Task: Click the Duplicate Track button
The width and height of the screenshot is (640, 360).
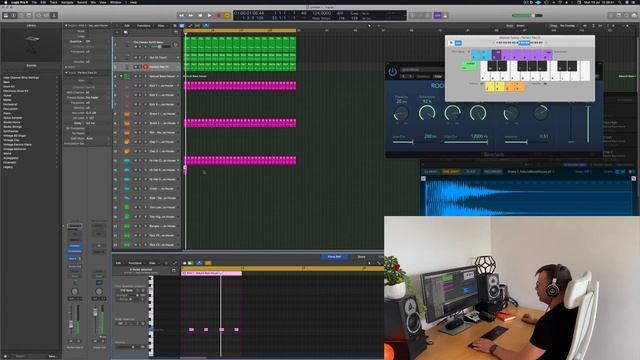Action: coord(126,32)
